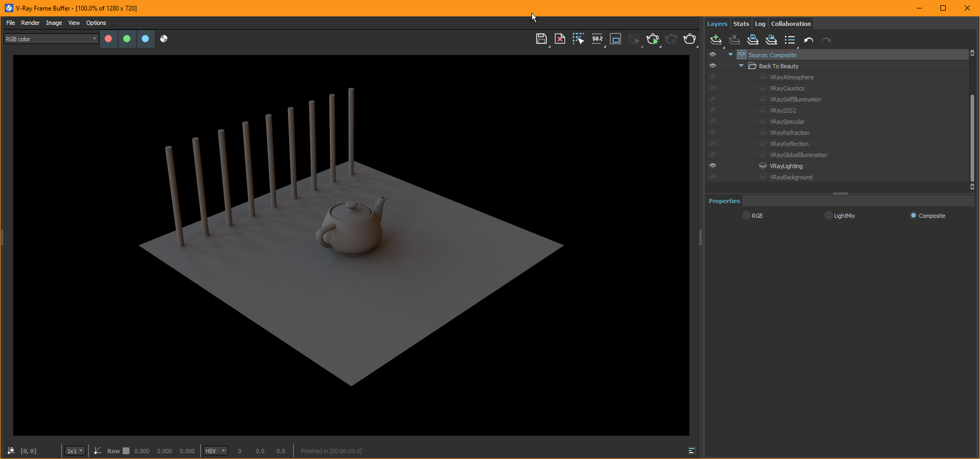The image size is (980, 459).
Task: Show the VRayGlobalIllumination layer
Action: [x=713, y=154]
